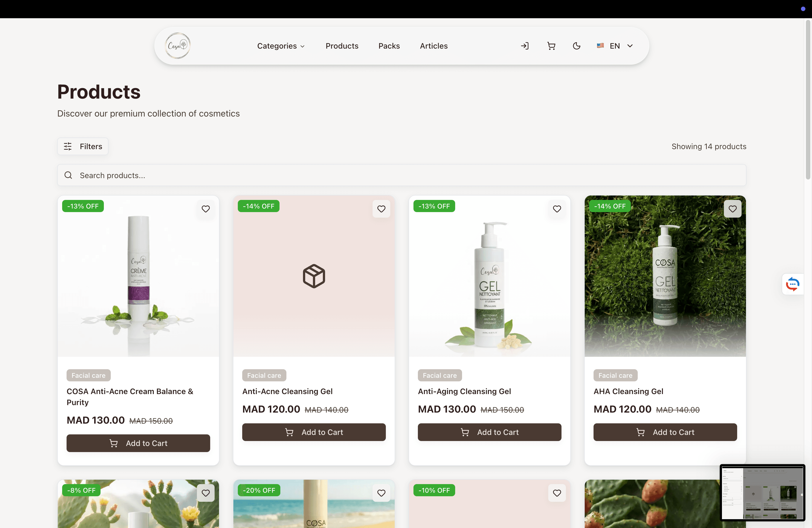The image size is (812, 528).
Task: Click the placeholder box image of Anti-Acne Gel
Action: 314,276
